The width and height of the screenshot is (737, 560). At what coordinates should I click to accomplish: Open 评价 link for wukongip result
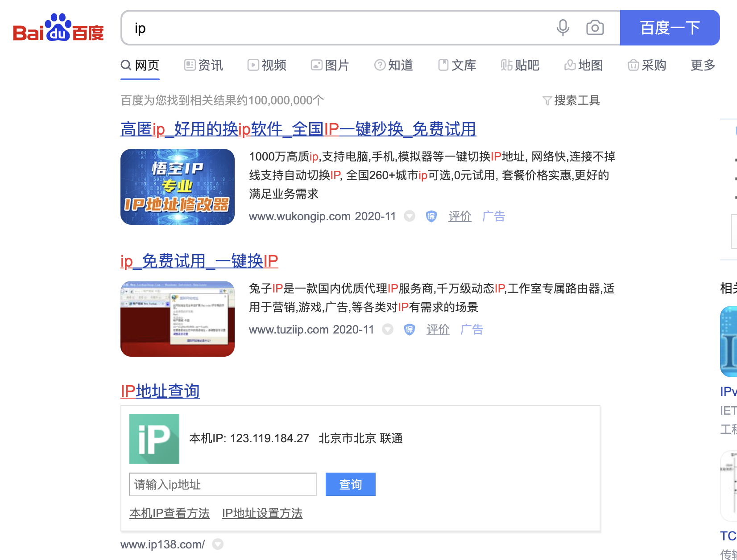460,216
